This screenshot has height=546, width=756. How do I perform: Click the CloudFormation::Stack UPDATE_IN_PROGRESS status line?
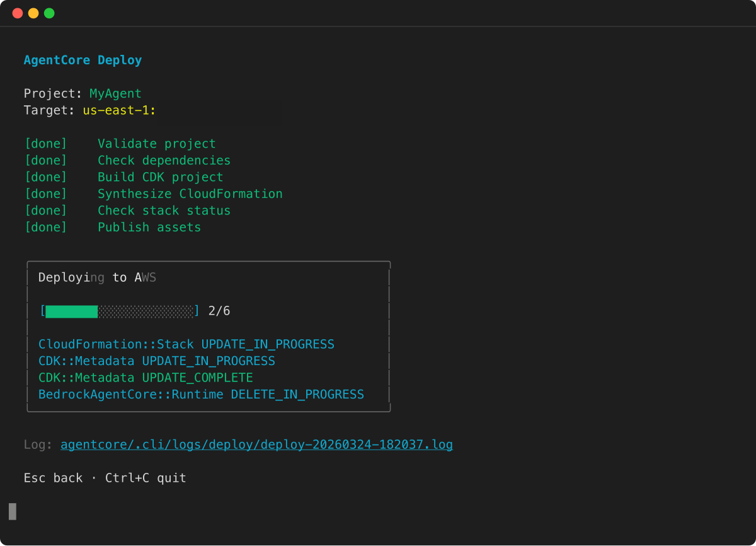tap(186, 344)
